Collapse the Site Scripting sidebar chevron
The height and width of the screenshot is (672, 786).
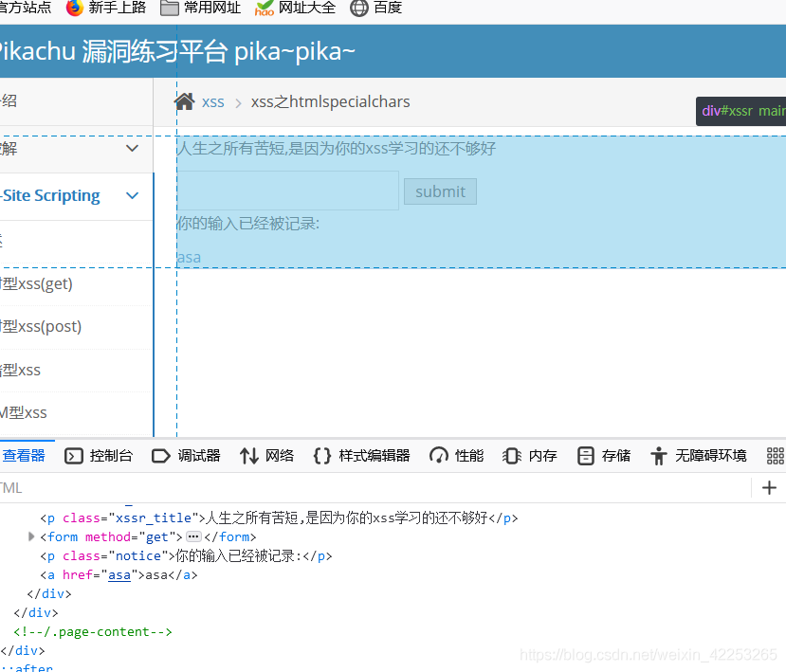(x=133, y=195)
